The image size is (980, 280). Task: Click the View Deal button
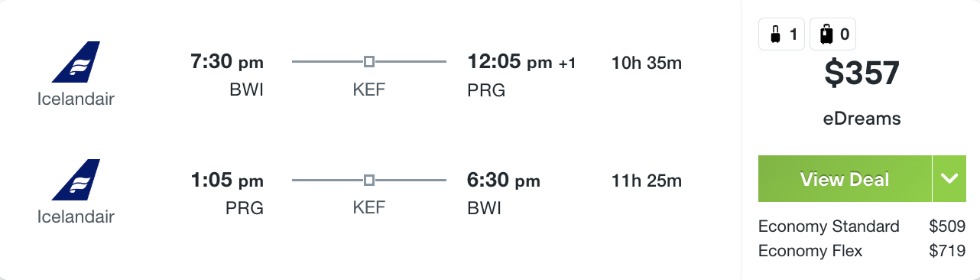(x=845, y=179)
